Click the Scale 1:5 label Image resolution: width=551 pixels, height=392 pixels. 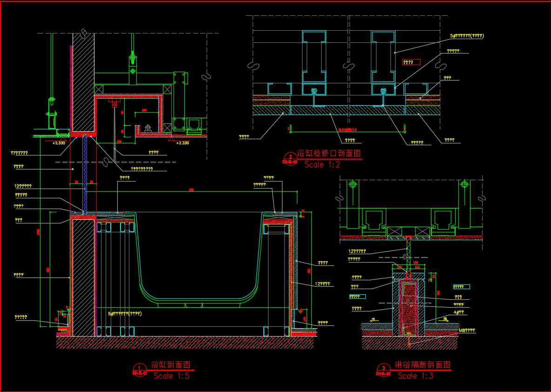[x=171, y=376]
